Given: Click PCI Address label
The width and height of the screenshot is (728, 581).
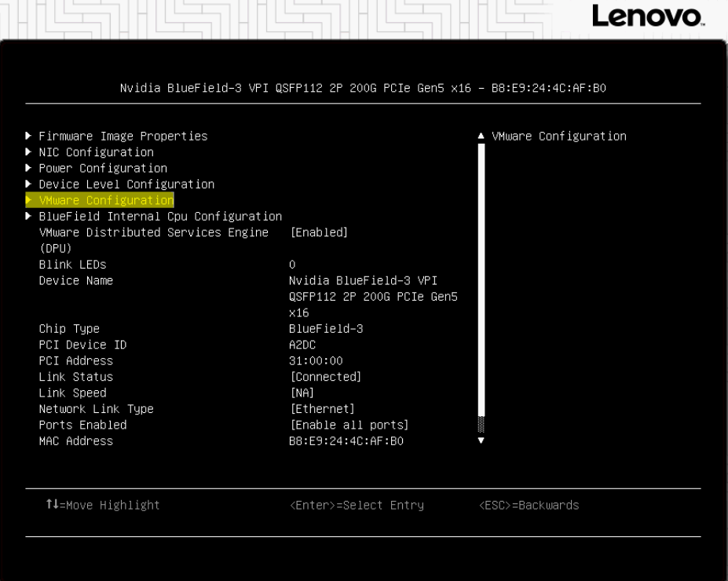Looking at the screenshot, I should pos(75,361).
